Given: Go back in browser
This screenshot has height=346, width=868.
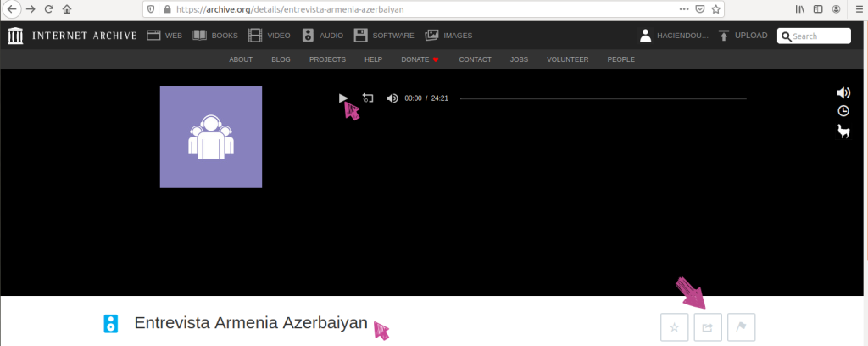Looking at the screenshot, I should click(11, 9).
